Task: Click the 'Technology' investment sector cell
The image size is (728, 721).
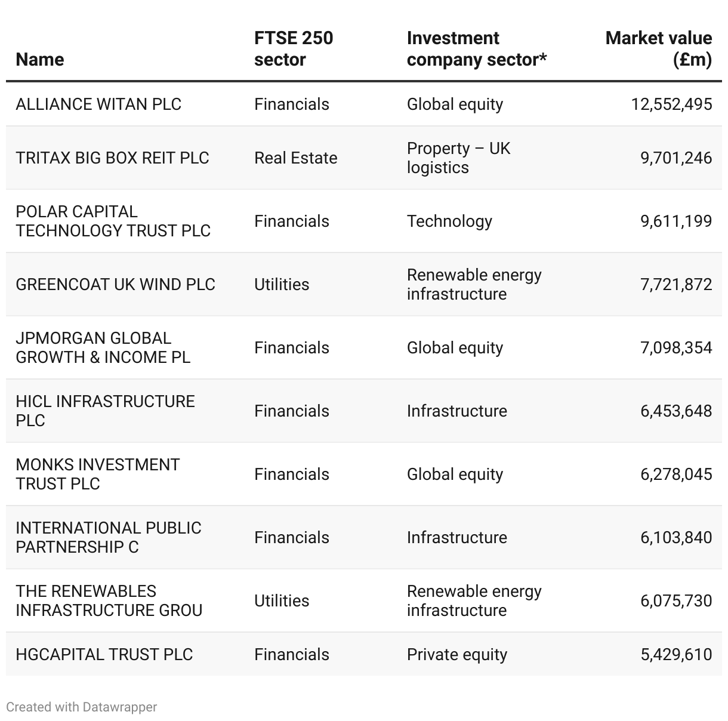Action: pos(449,221)
